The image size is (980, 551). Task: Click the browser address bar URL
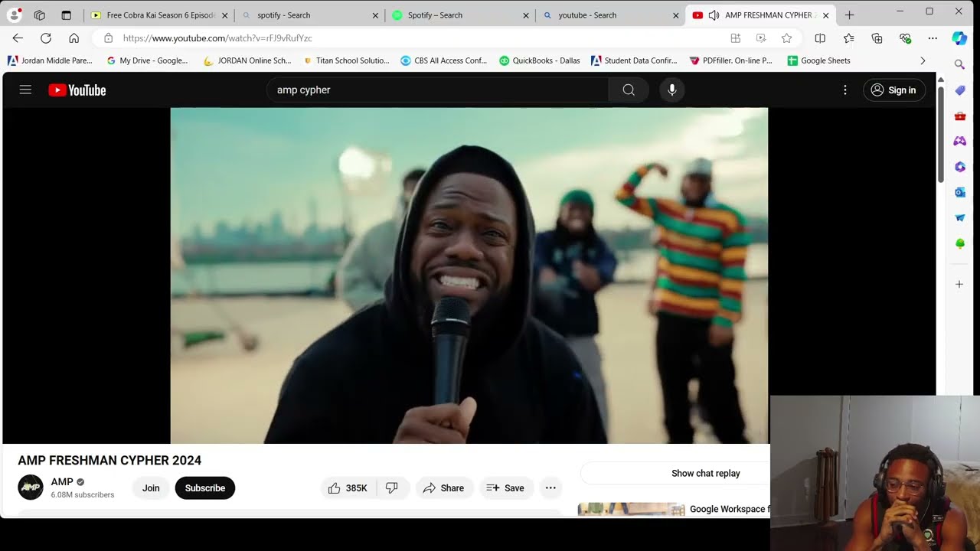click(x=217, y=38)
